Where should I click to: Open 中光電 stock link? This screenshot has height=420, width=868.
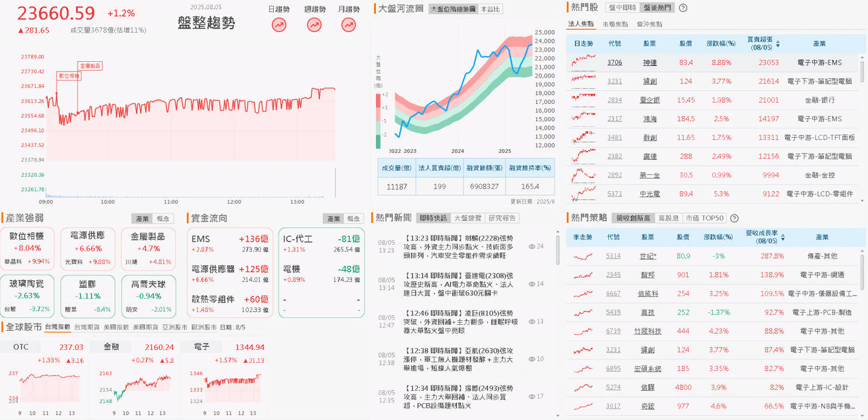650,194
